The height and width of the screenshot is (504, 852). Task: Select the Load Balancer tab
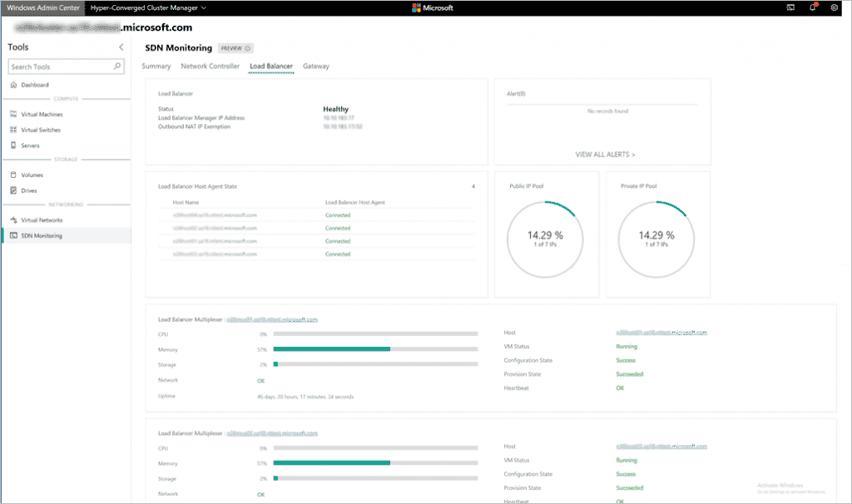[271, 67]
